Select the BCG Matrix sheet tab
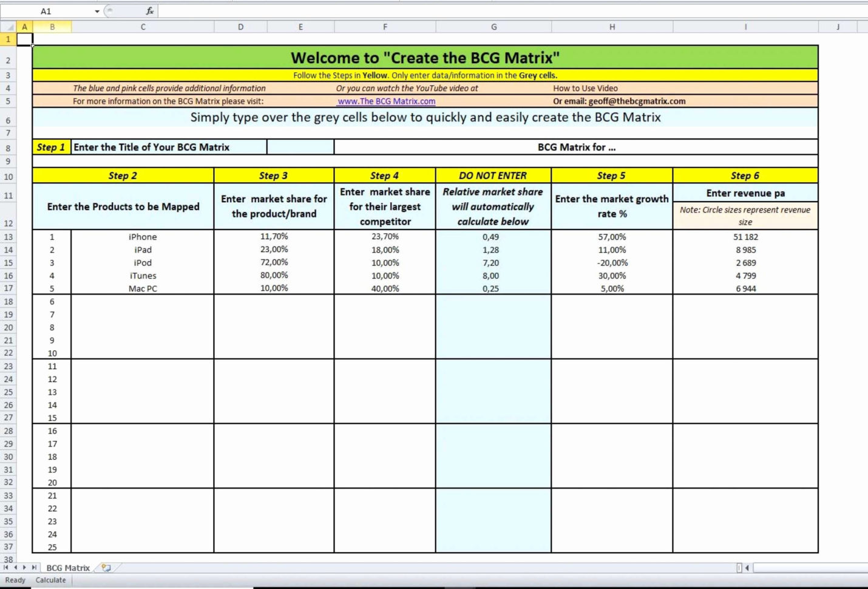This screenshot has width=868, height=589. coord(67,568)
